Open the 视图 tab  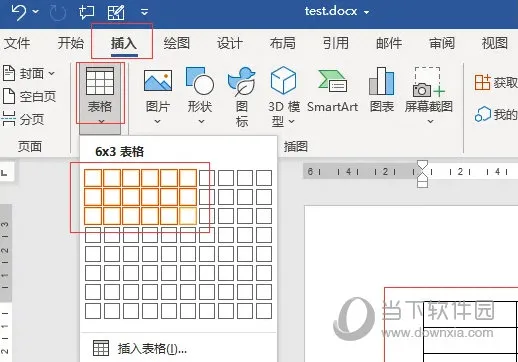pos(495,43)
